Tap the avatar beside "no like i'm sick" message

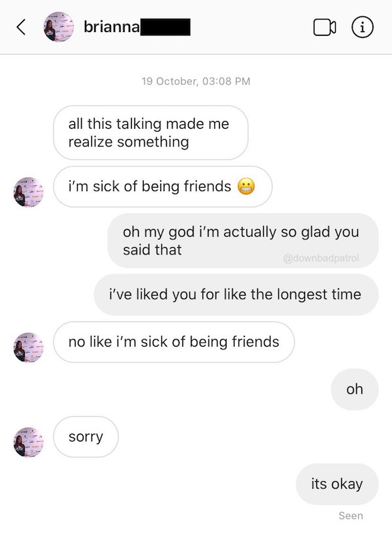tap(29, 346)
